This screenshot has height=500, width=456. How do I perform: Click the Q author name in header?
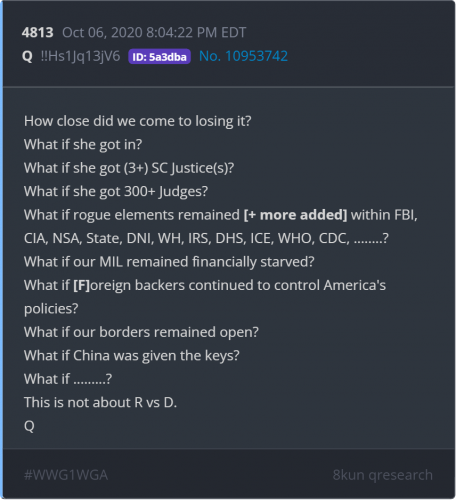point(27,56)
